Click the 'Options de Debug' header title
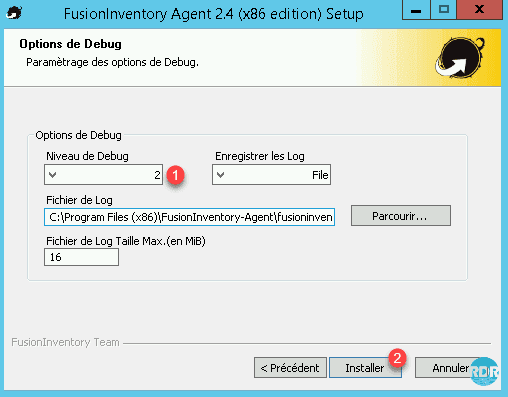 (x=70, y=44)
